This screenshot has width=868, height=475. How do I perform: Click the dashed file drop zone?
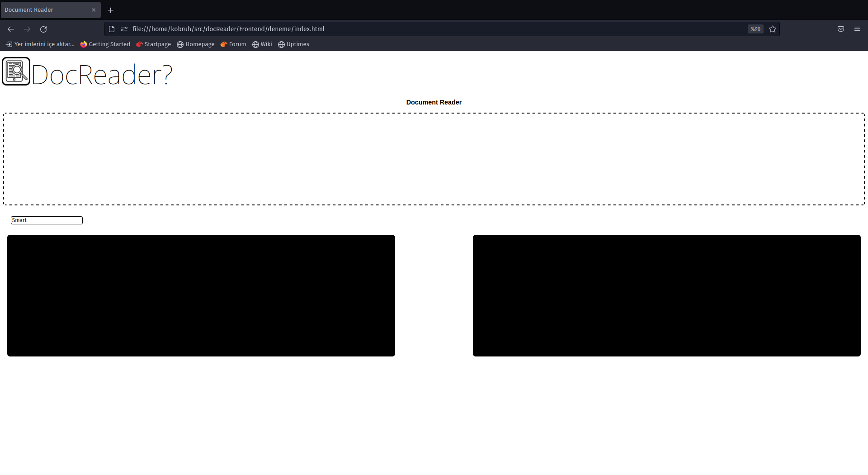(434, 159)
